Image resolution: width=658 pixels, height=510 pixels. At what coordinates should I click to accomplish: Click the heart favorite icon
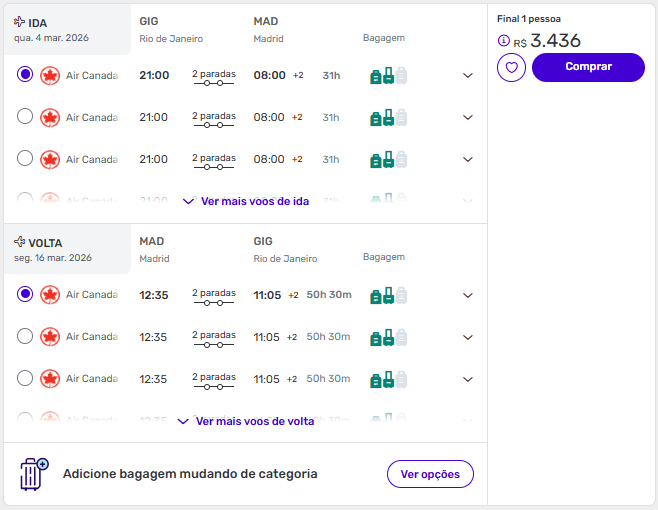tap(511, 68)
